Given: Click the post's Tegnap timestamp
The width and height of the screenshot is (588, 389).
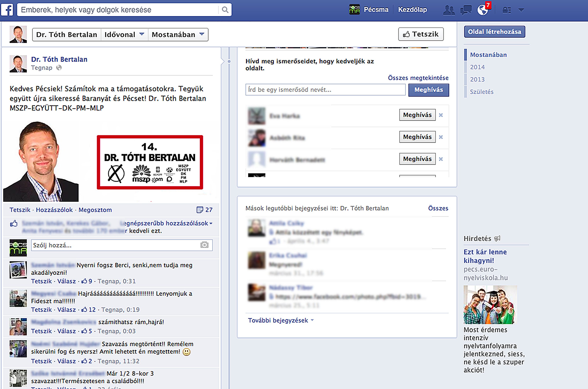Looking at the screenshot, I should [42, 68].
